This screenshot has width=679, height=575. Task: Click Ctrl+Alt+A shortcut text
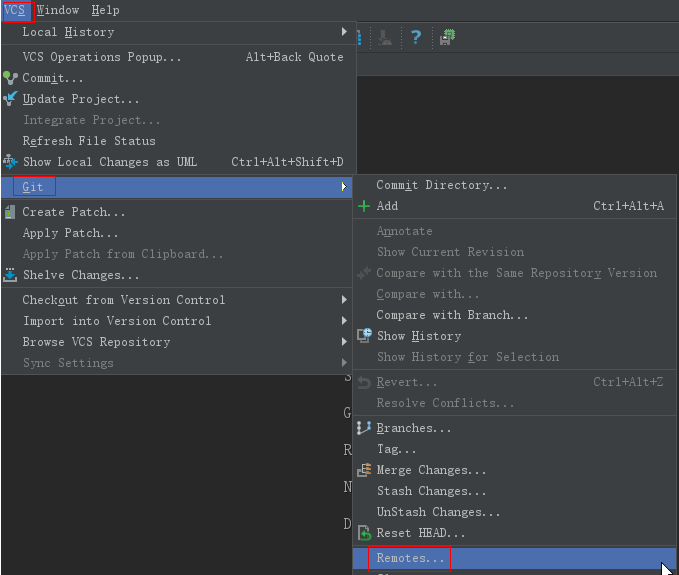(628, 206)
